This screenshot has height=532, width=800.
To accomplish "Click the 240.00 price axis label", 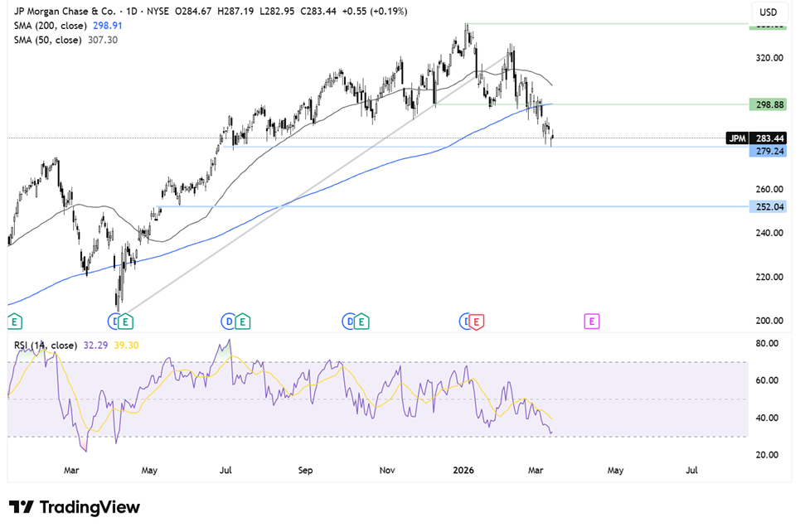I will point(769,233).
